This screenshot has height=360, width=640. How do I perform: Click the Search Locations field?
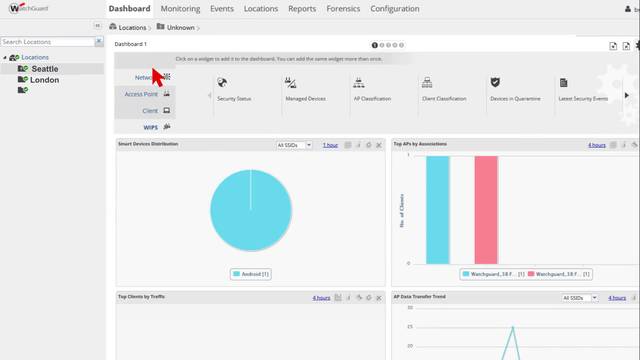tap(47, 42)
